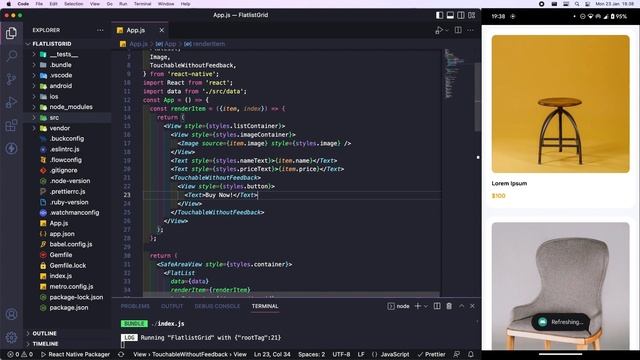This screenshot has height=360, width=640.
Task: Split the terminal panel
Action: 437,306
